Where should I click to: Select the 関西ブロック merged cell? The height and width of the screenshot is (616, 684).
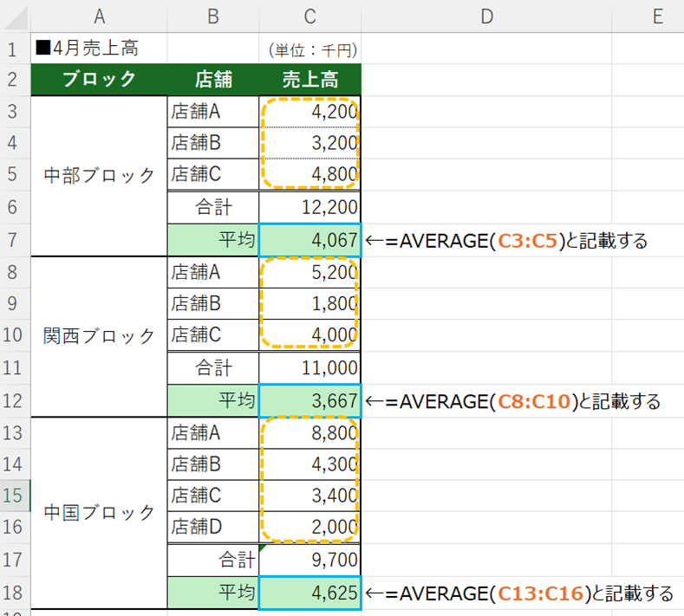click(99, 335)
